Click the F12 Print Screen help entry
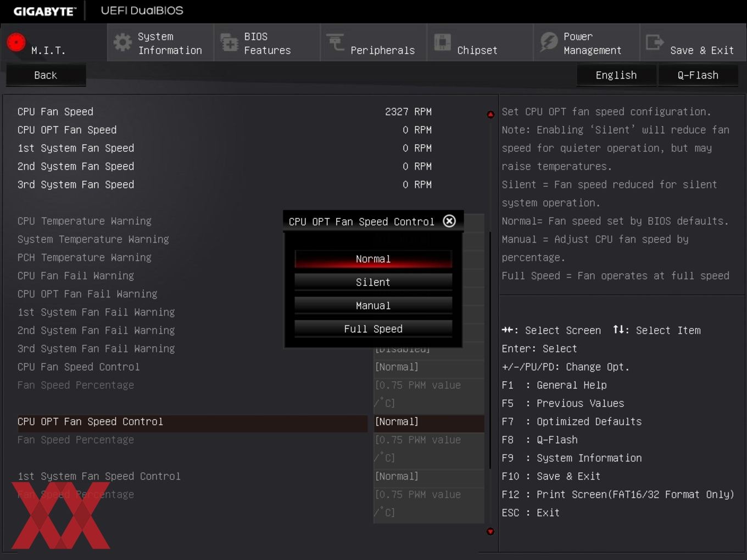This screenshot has width=747, height=560. [x=618, y=494]
